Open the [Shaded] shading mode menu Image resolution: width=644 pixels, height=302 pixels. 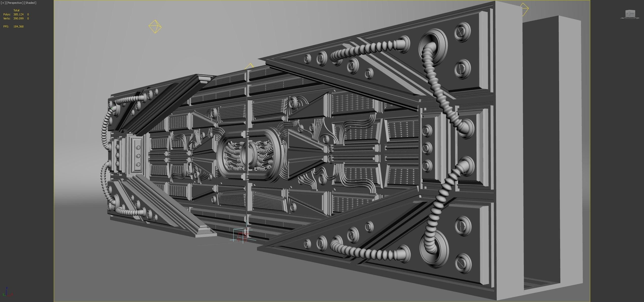(x=30, y=3)
